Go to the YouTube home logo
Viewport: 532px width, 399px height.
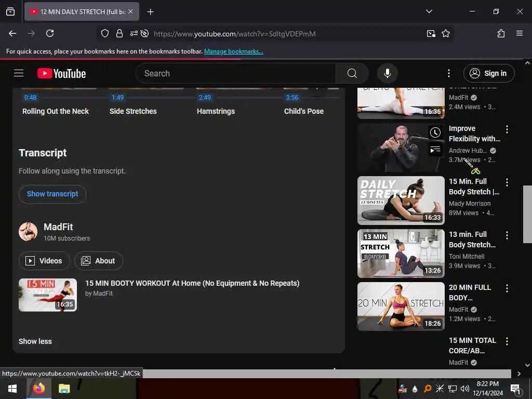61,73
